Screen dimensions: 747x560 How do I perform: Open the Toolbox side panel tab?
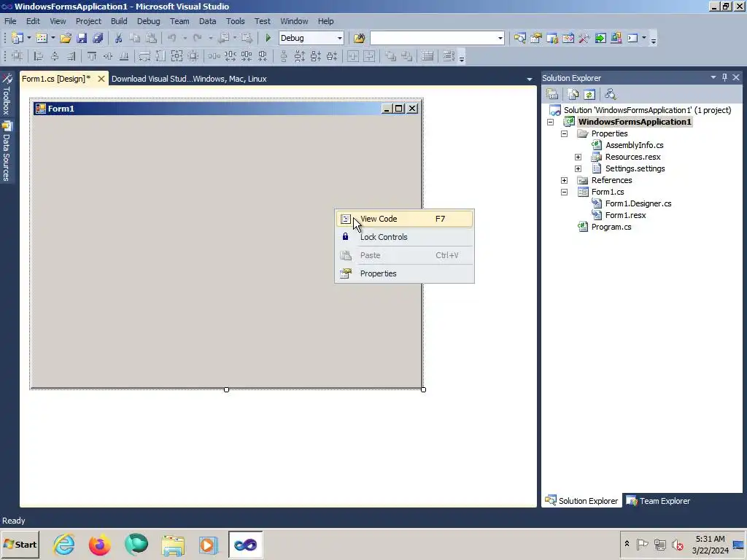point(7,94)
